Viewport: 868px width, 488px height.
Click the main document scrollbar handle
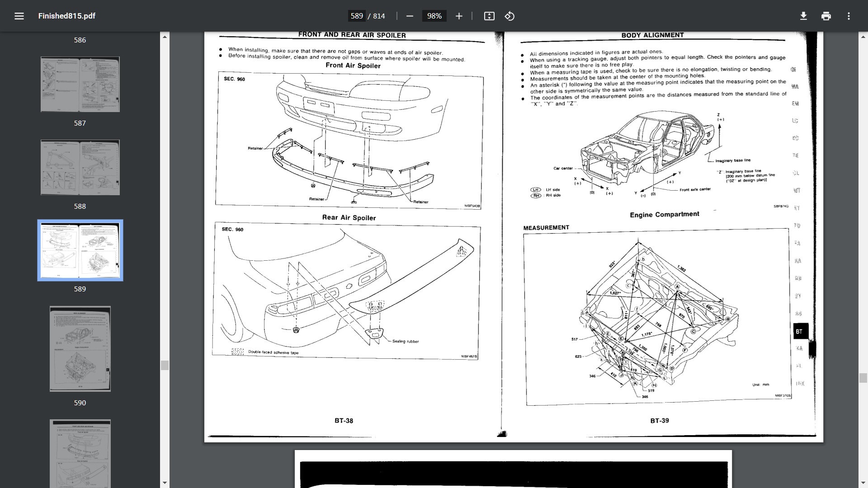coord(863,378)
